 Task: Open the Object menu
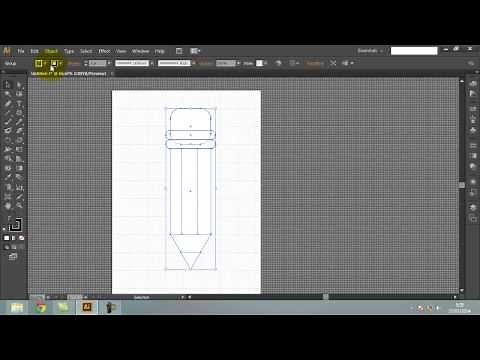coord(51,51)
